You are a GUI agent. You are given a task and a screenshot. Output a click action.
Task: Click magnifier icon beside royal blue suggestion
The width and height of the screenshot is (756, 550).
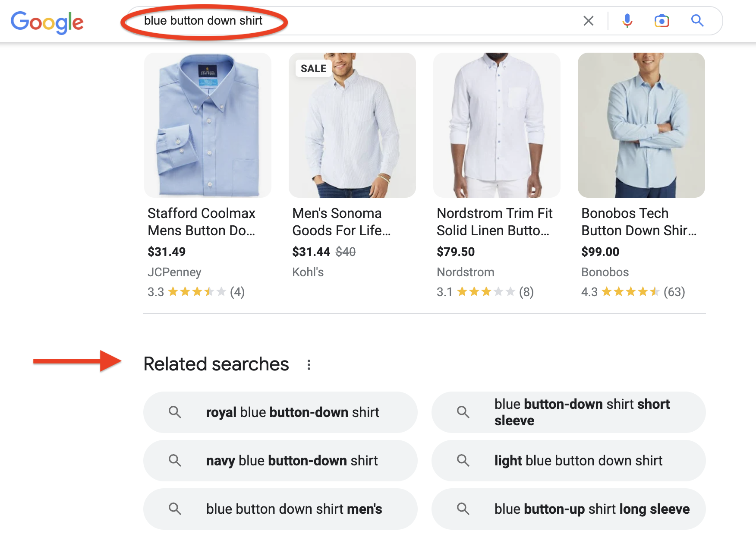(175, 412)
